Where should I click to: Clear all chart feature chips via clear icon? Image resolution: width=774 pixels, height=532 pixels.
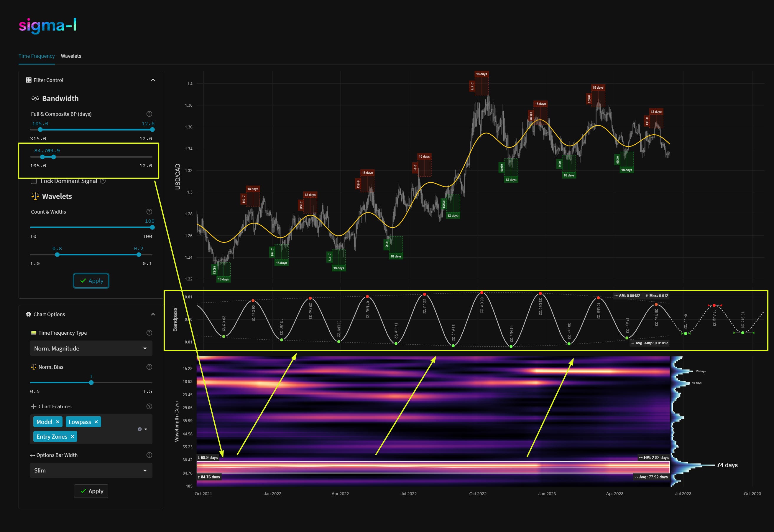(140, 429)
